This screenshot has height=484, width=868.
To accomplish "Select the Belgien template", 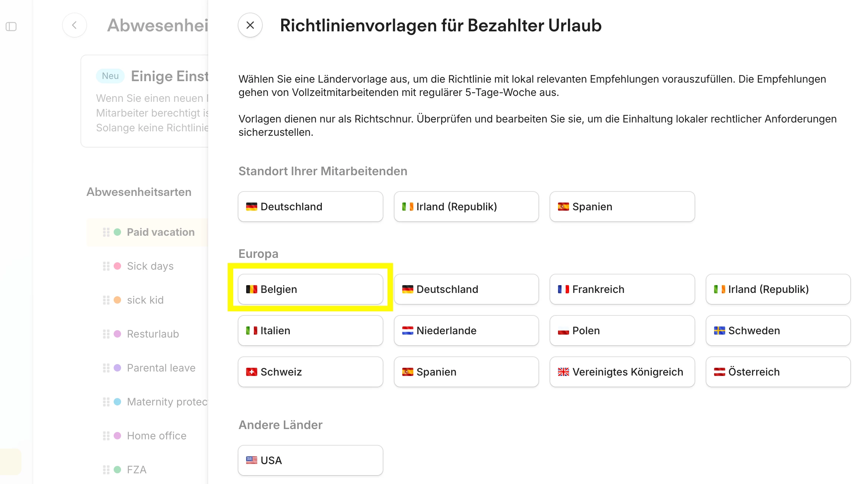I will coord(310,289).
